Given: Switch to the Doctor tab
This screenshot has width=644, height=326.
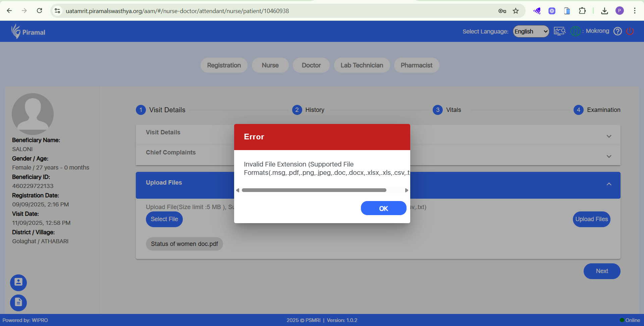Looking at the screenshot, I should (311, 65).
